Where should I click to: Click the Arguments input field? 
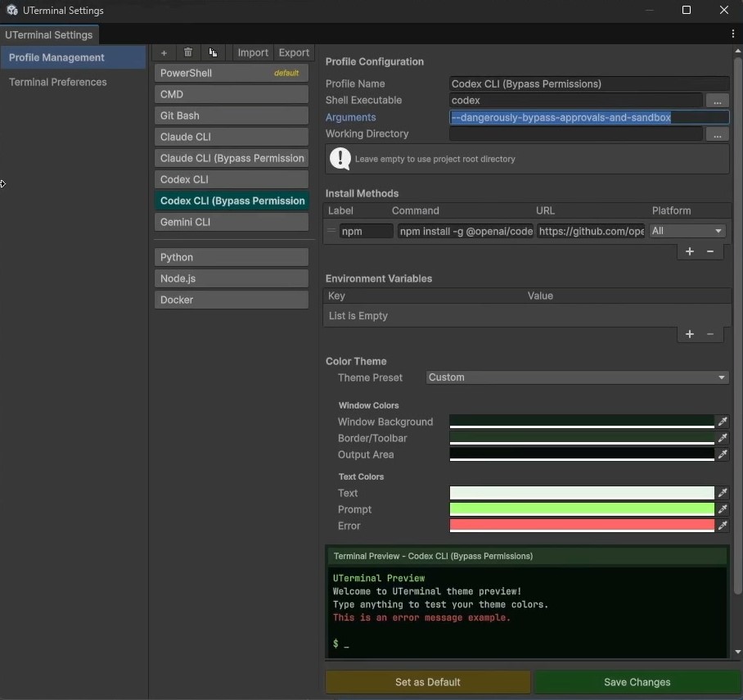coord(589,117)
